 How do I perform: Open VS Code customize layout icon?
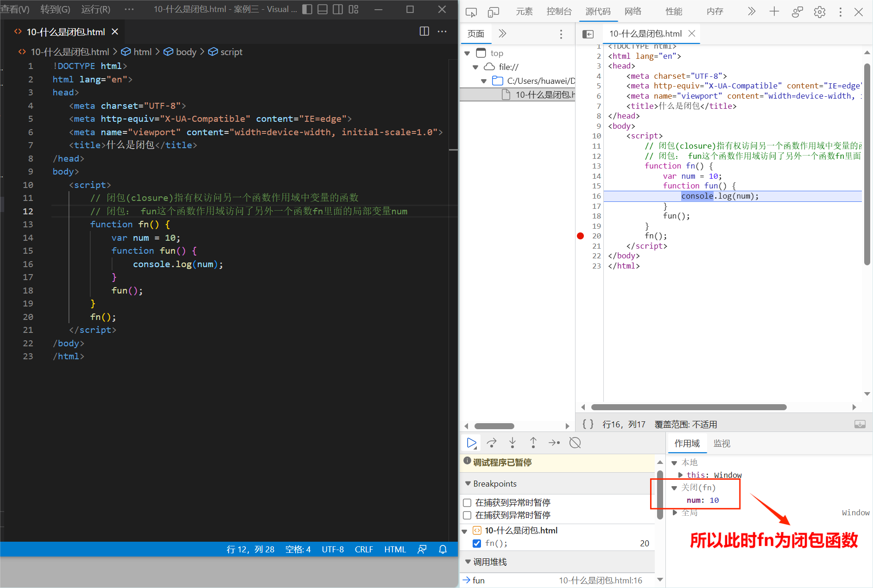tap(354, 9)
